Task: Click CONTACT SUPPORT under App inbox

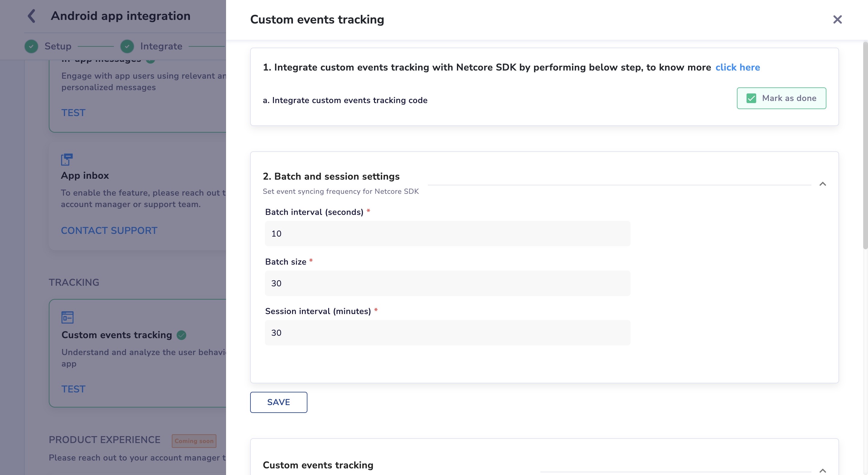Action: [x=109, y=231]
